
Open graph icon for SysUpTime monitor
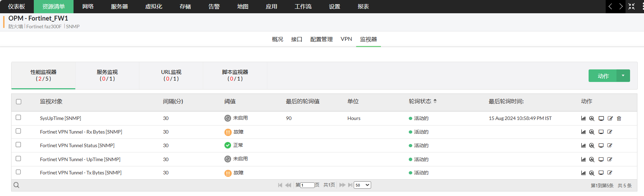tap(583, 118)
